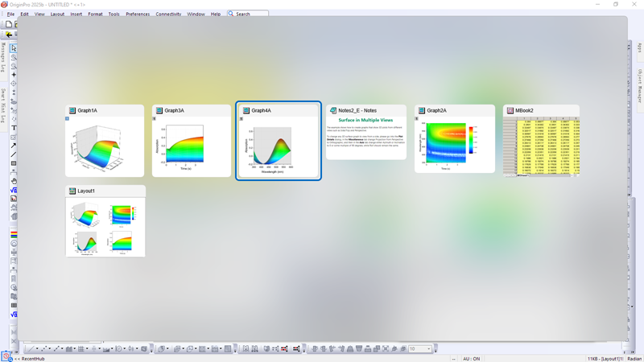Select the highlighted Graph4A thumbnail
This screenshot has width=644, height=362.
[x=279, y=141]
